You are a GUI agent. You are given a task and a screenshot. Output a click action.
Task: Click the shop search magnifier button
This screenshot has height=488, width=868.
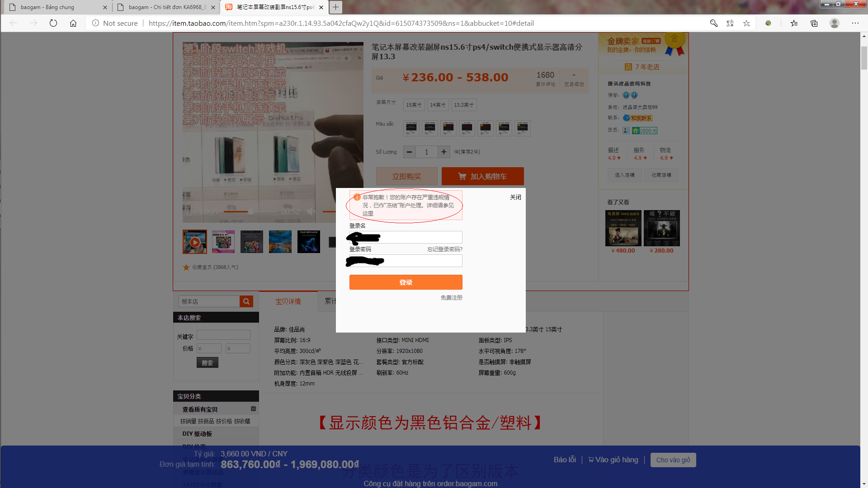pyautogui.click(x=246, y=301)
